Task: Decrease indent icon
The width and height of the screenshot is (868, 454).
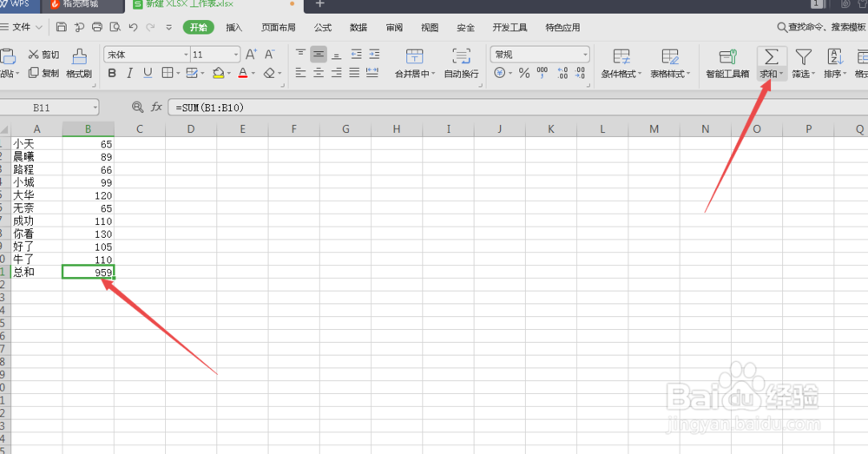Action: click(x=357, y=55)
